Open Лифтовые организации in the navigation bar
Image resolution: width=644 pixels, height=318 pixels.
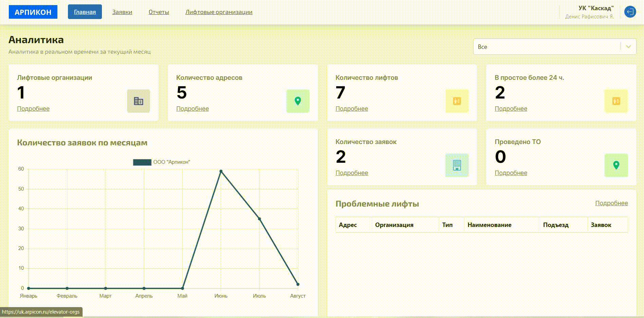click(x=219, y=12)
